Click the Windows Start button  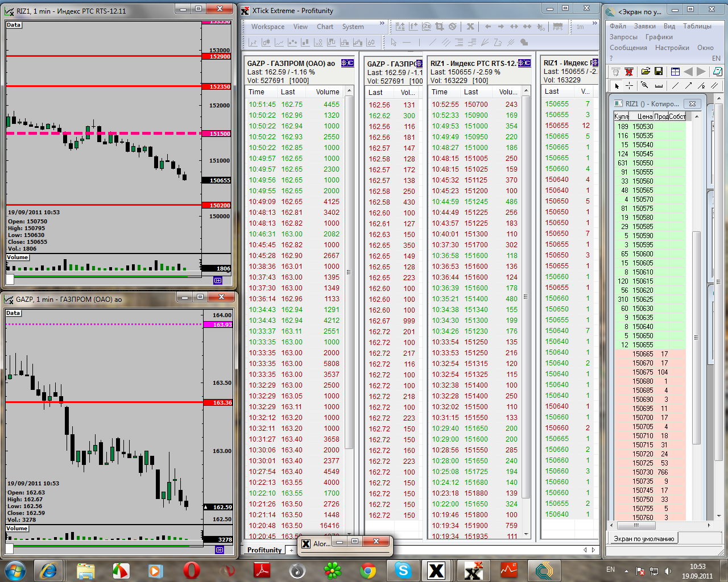(x=15, y=570)
